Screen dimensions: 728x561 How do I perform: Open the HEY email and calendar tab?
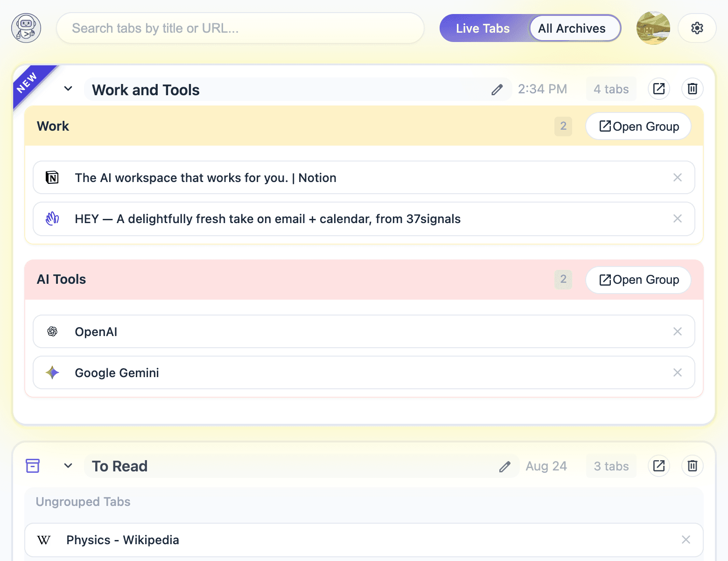point(364,219)
